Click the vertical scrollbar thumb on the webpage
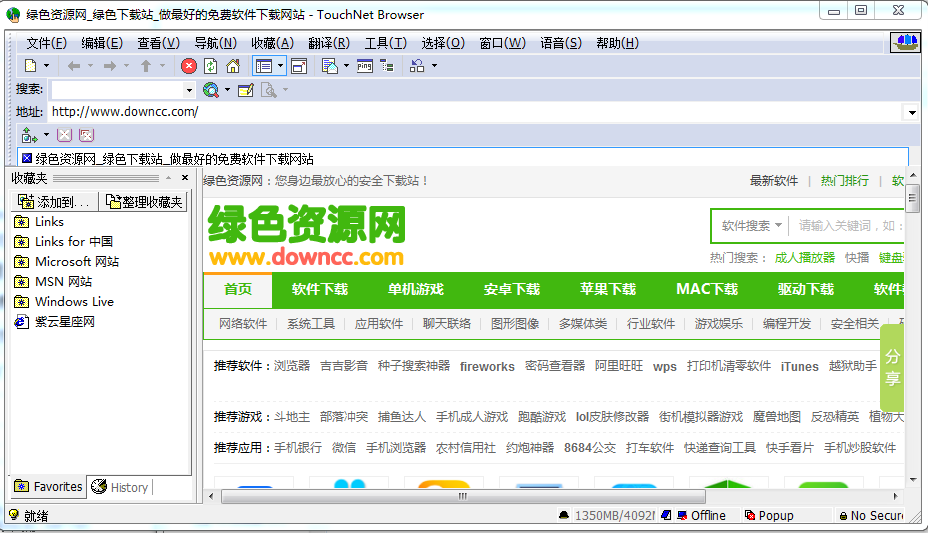 [x=912, y=198]
